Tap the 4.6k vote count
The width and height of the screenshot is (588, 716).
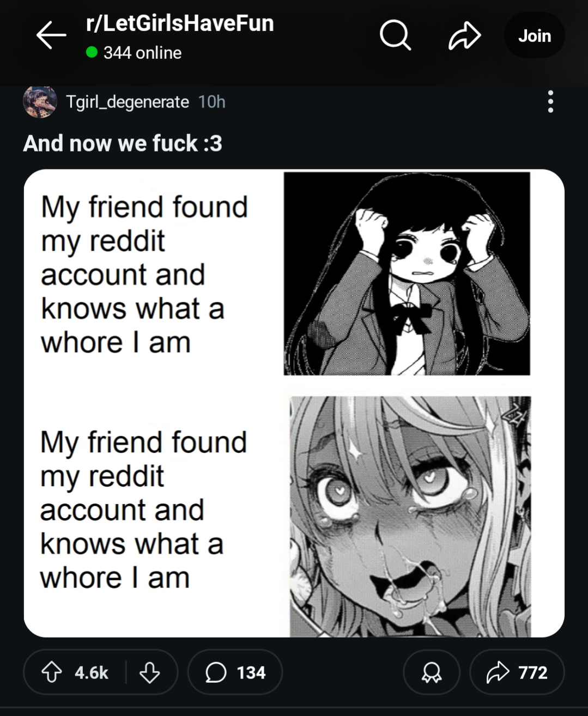[92, 673]
